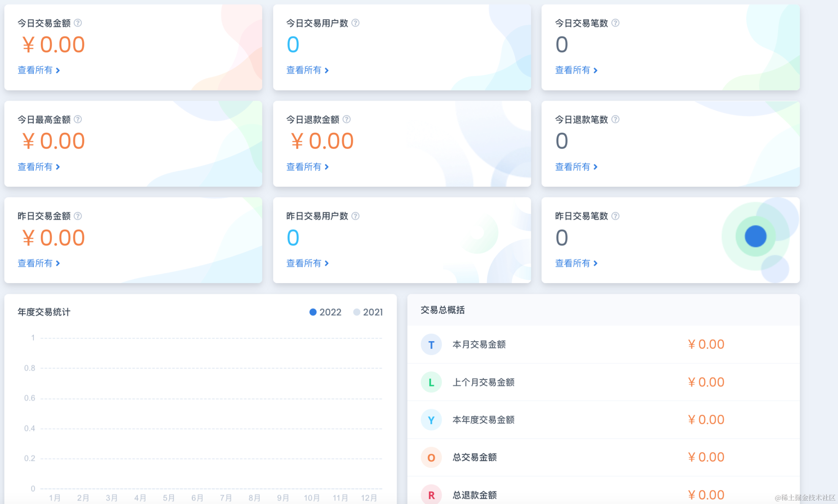Click help icon beside 今日退款笔数

pyautogui.click(x=615, y=120)
